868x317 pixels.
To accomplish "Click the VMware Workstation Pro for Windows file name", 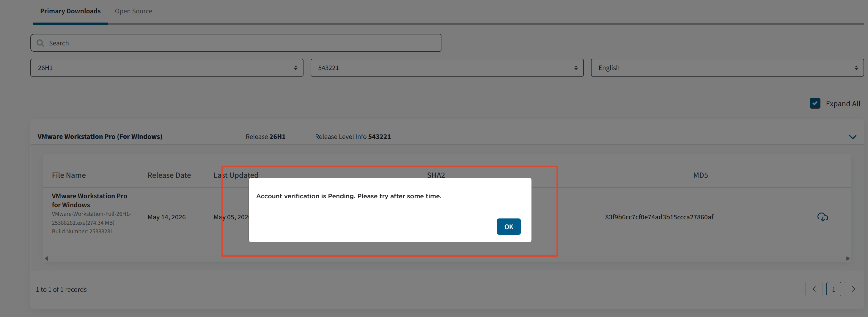I will [89, 200].
